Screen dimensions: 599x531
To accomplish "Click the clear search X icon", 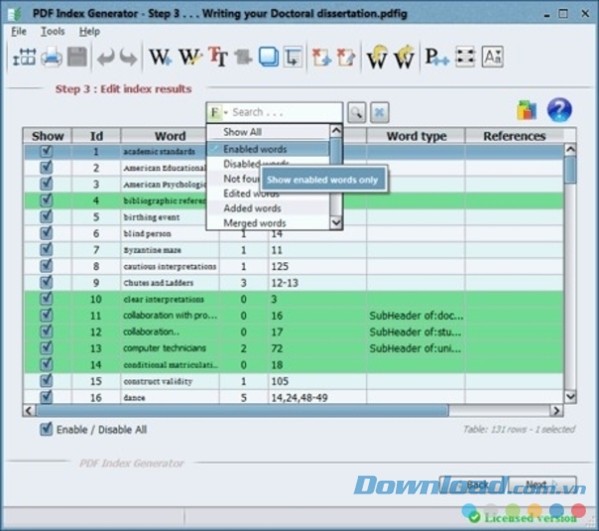I will click(x=379, y=112).
